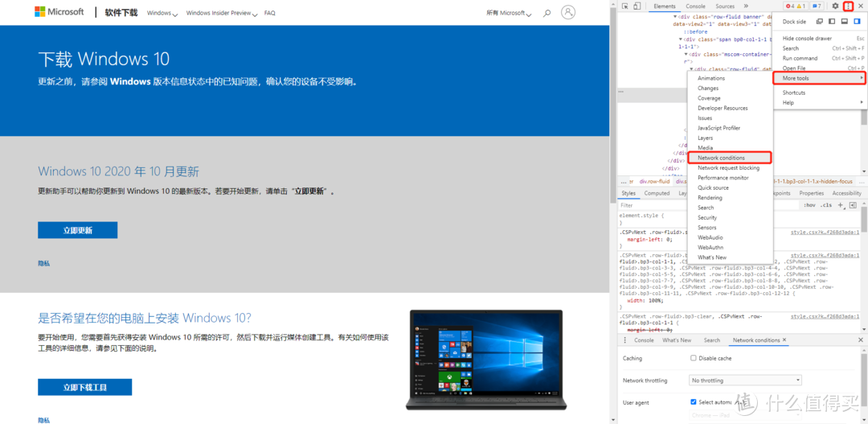
Task: Choose Sensors from More tools submenu
Action: pyautogui.click(x=730, y=228)
